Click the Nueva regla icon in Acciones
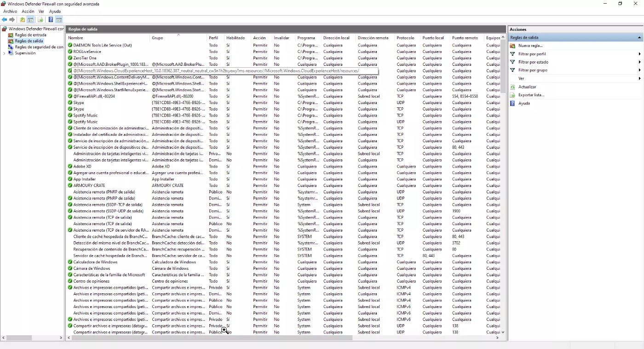 click(x=513, y=46)
